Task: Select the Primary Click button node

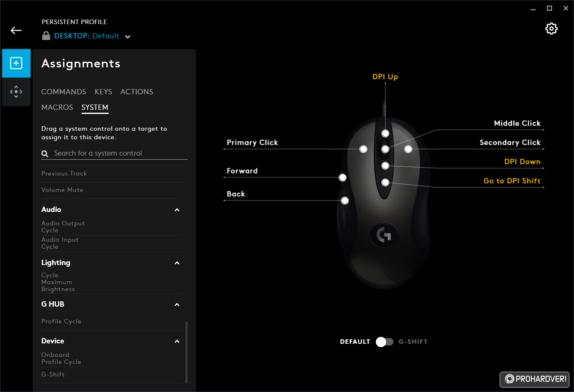Action: (x=363, y=149)
